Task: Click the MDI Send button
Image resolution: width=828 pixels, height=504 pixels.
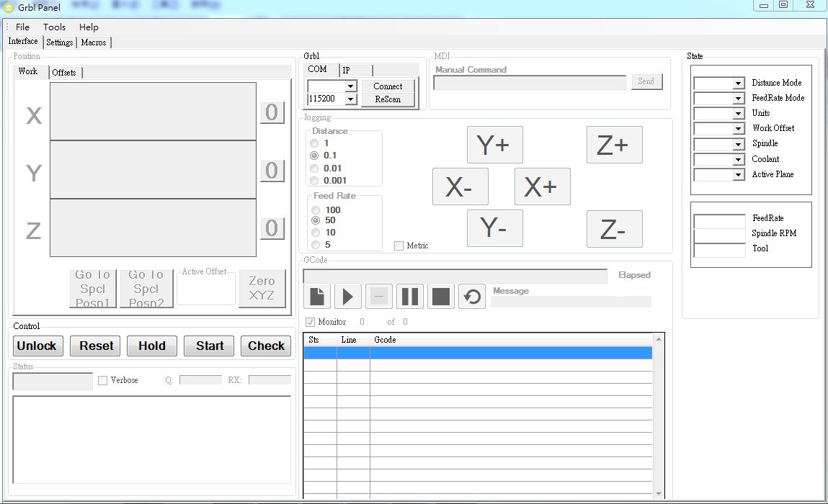Action: 647,81
